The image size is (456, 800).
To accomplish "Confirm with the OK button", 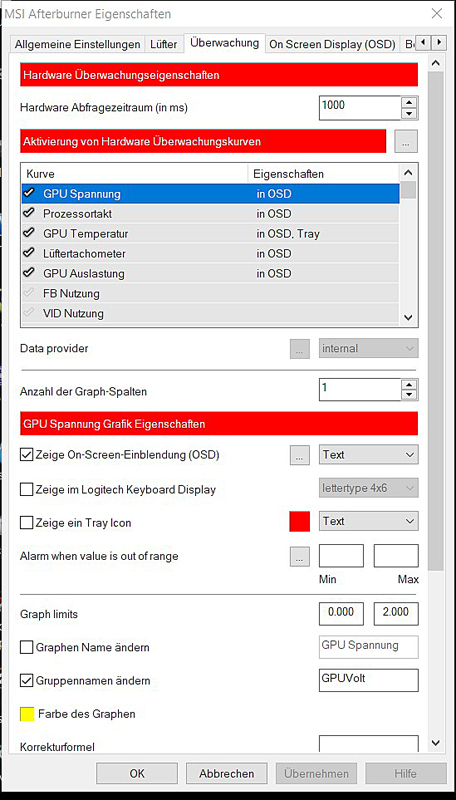I will pyautogui.click(x=137, y=773).
